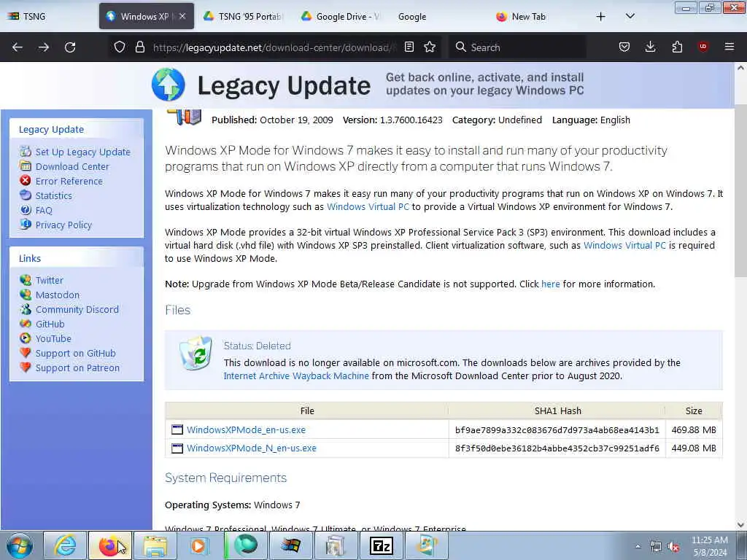Viewport: 747px width, 560px height.
Task: Click the recycle bin Deleted status icon
Action: tap(196, 353)
